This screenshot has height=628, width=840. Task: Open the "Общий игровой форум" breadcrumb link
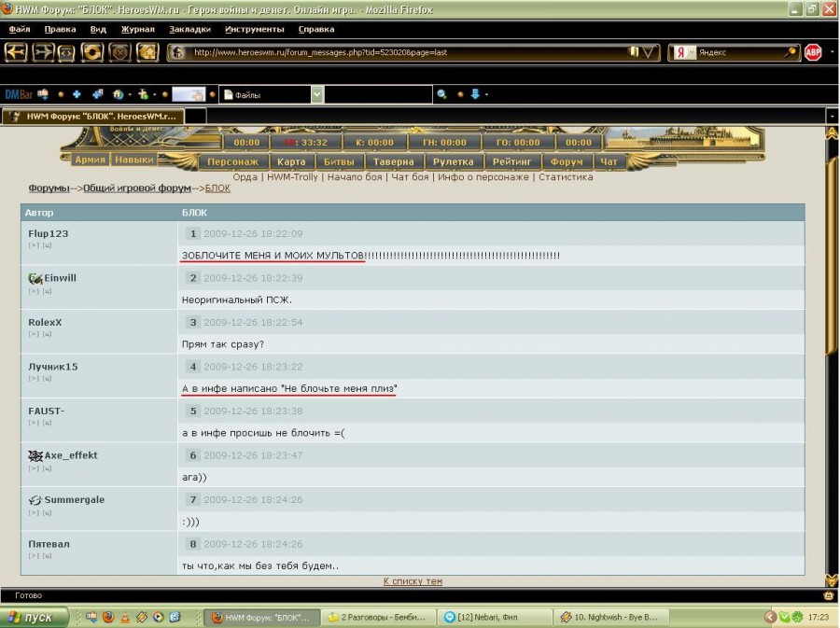[x=137, y=188]
